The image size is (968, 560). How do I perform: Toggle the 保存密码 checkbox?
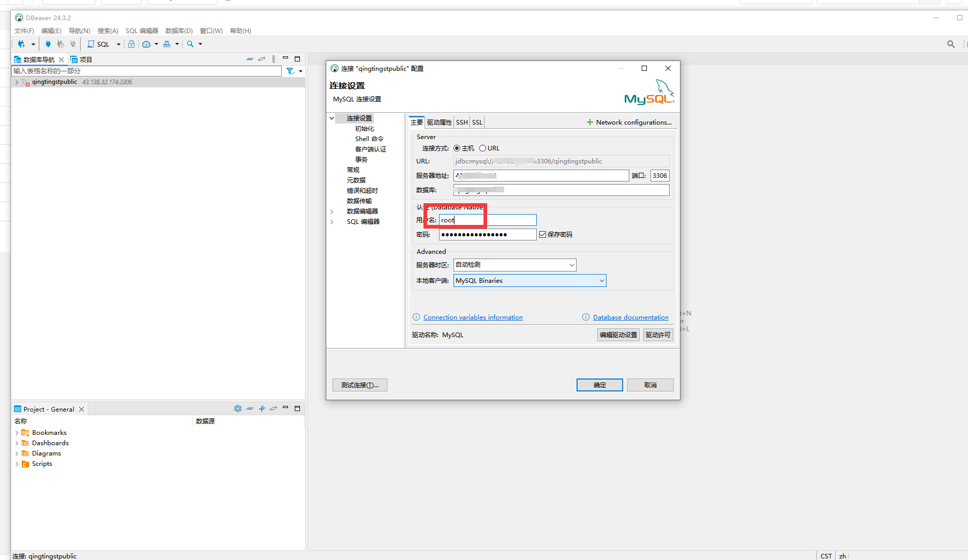542,235
